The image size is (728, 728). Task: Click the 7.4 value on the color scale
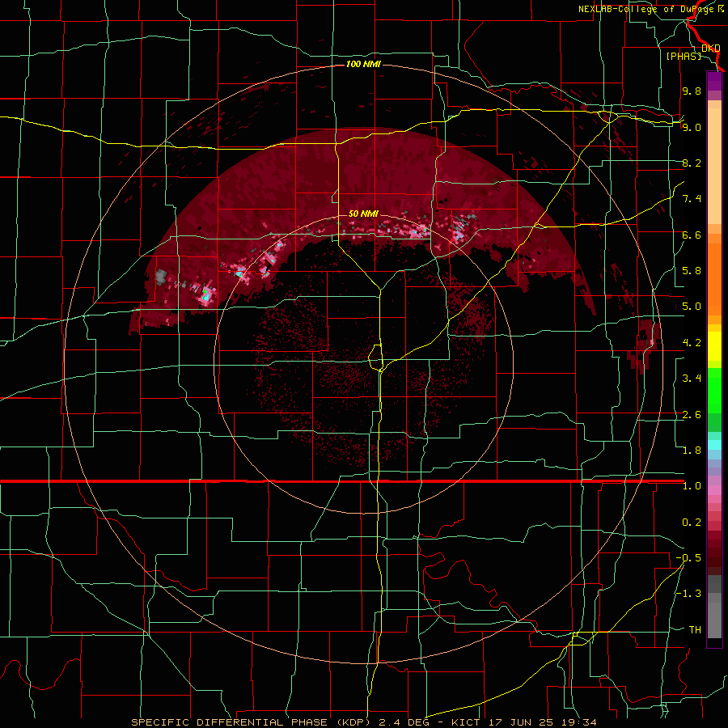click(692, 198)
